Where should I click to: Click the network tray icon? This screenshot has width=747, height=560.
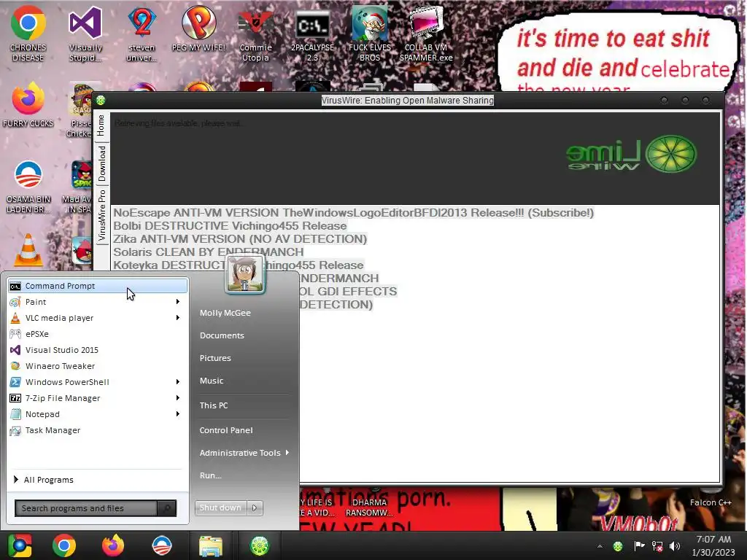click(x=657, y=546)
